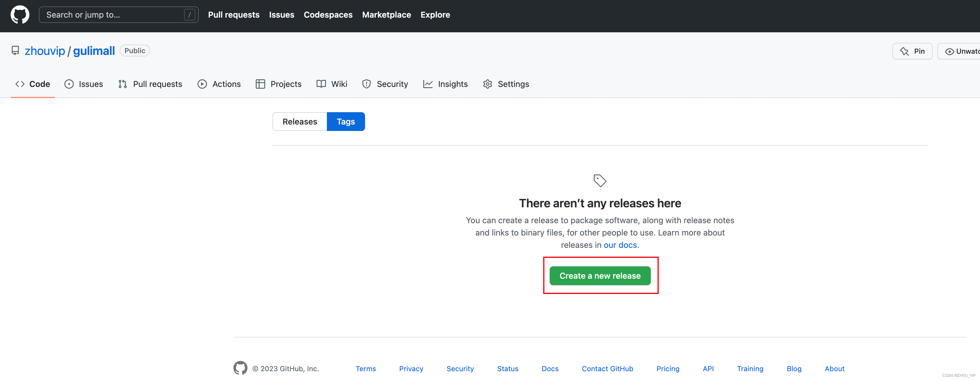Open the Actions repository tab
This screenshot has width=980, height=380.
coord(219,84)
